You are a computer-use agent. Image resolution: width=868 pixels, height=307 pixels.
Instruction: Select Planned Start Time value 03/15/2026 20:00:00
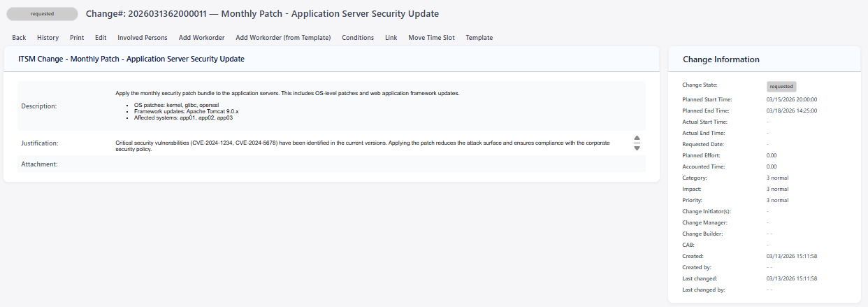792,99
